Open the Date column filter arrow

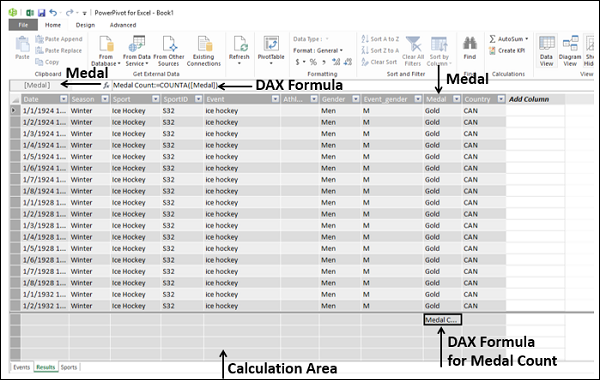pyautogui.click(x=64, y=99)
